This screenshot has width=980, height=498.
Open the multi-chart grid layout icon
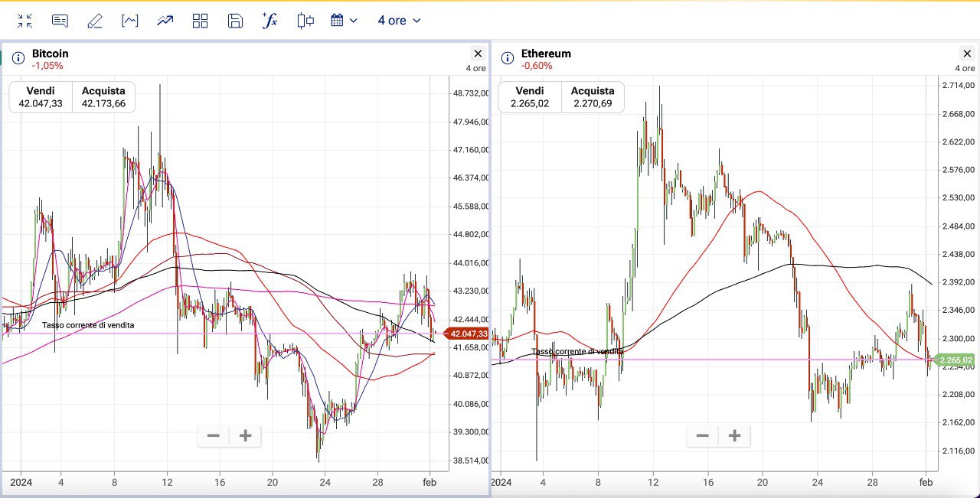(200, 21)
